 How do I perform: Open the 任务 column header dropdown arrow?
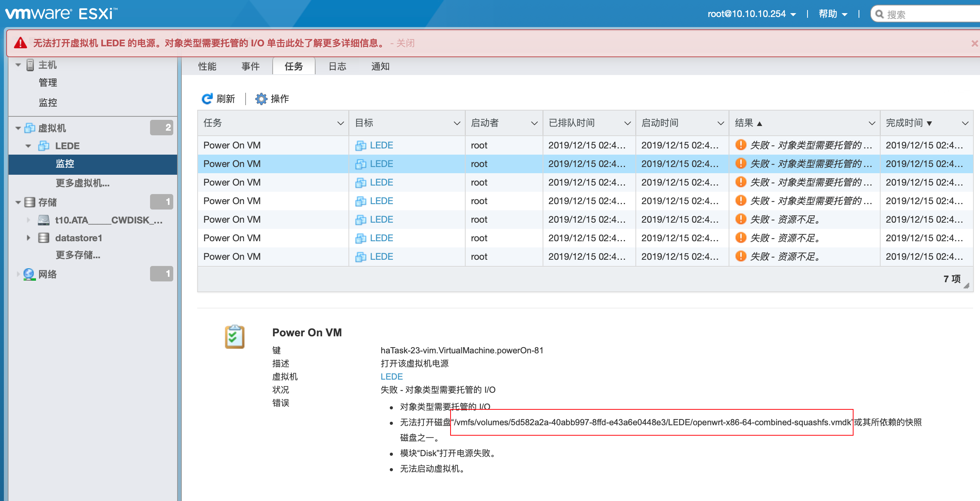(x=341, y=123)
